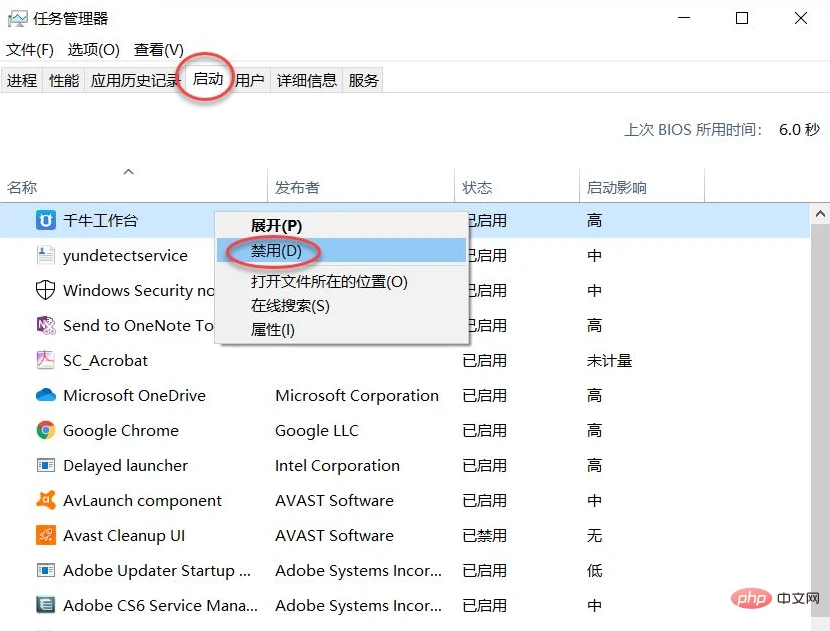Select the Microsoft OneDrive entry
830x631 pixels.
[x=134, y=395]
